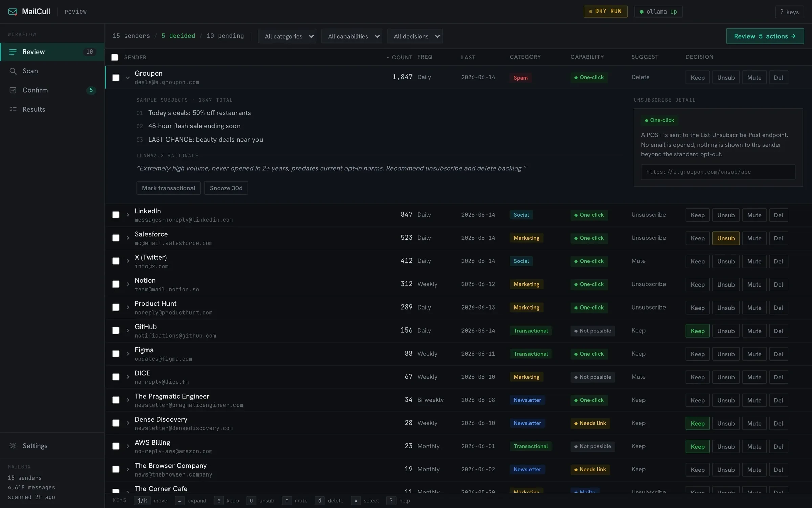Open the Results workflow tab
This screenshot has height=508, width=812.
pos(52,109)
